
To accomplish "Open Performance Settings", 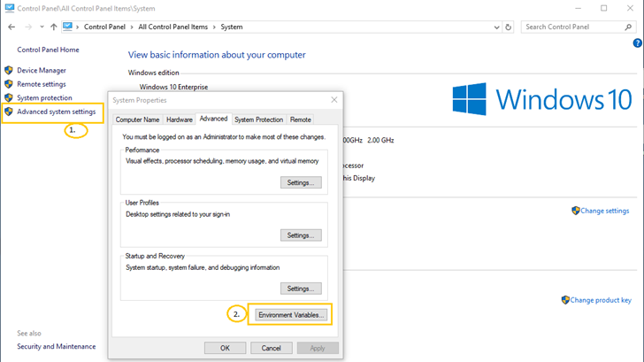I will pyautogui.click(x=301, y=182).
